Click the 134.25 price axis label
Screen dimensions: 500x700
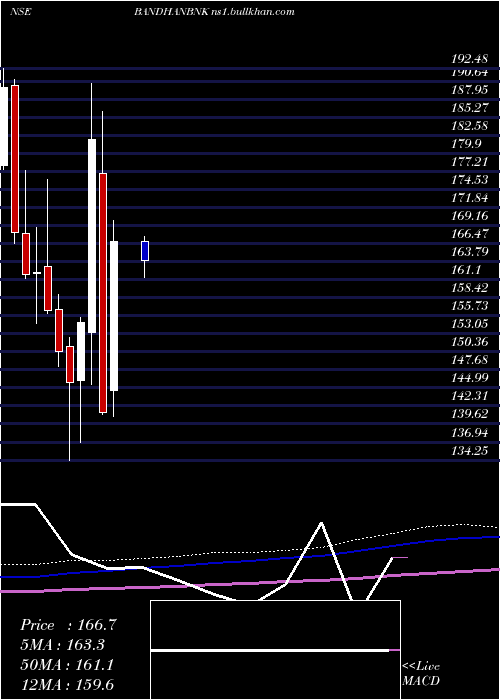click(x=469, y=450)
